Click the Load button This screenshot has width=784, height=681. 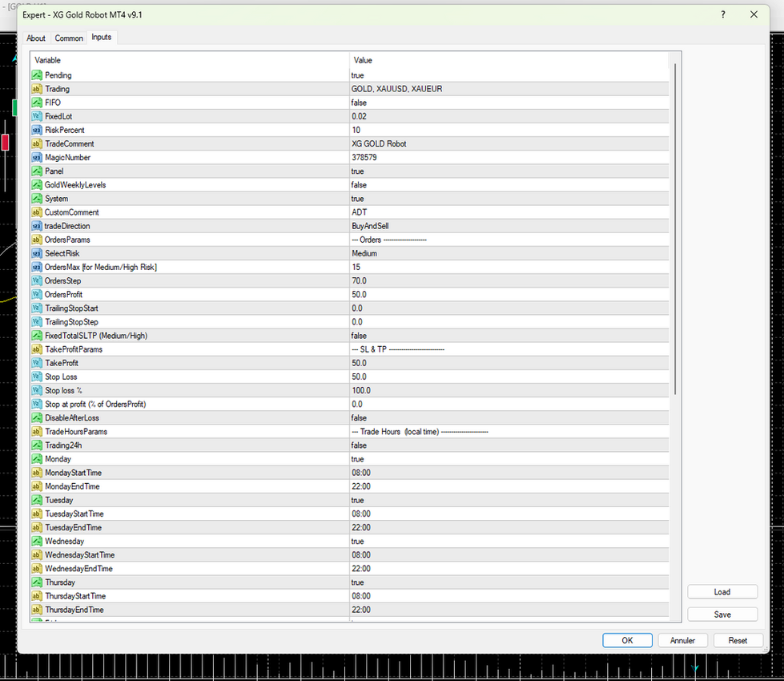click(722, 592)
